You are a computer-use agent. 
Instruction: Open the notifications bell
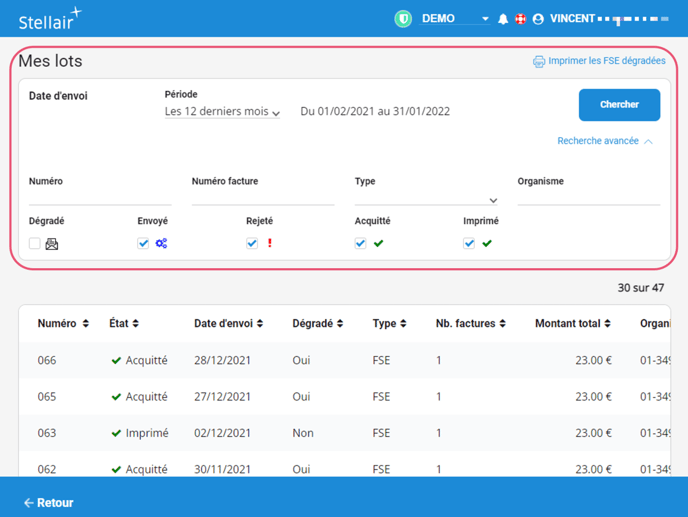[503, 19]
